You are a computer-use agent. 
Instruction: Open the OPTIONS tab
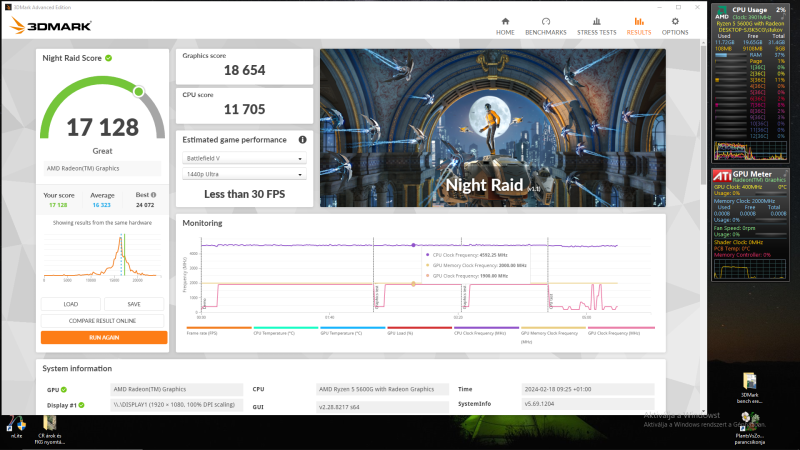(675, 27)
